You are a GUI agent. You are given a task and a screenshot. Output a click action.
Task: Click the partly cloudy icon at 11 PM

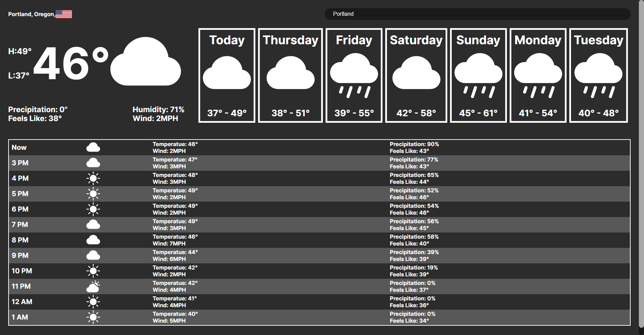pyautogui.click(x=93, y=286)
